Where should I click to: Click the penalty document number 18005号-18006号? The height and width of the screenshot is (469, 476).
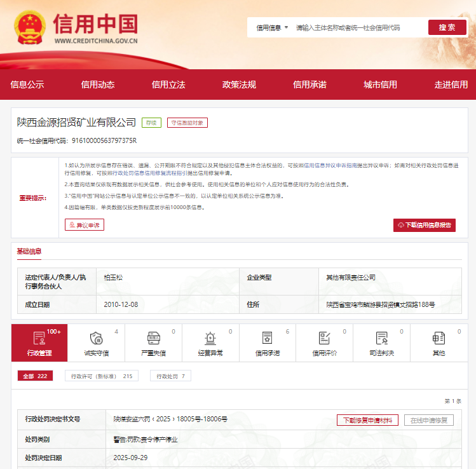[x=170, y=419]
